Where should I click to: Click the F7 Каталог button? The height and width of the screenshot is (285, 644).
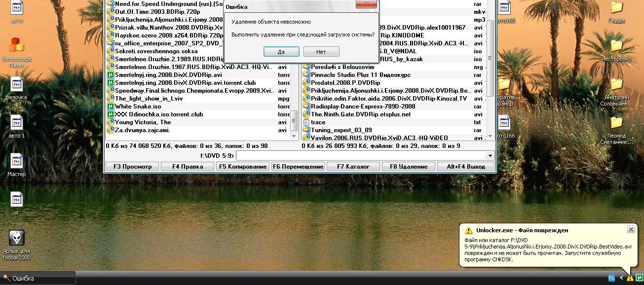pos(353,167)
